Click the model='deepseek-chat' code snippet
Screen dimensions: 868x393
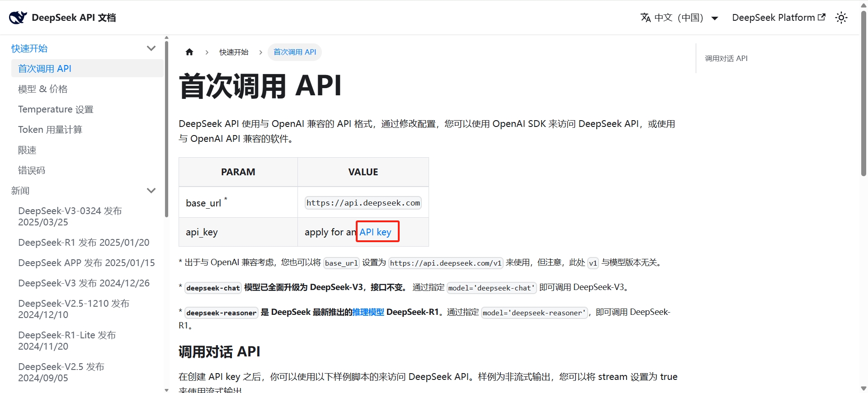tap(492, 288)
